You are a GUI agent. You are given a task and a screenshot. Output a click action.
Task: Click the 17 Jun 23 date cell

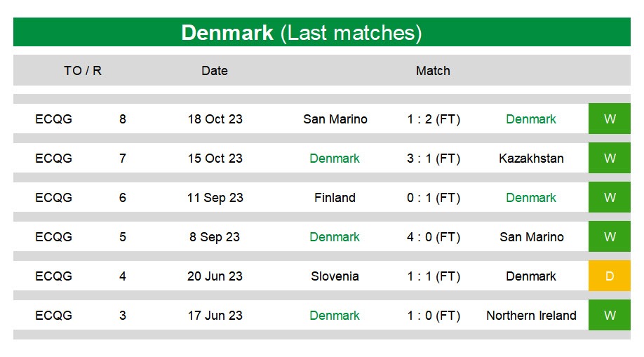click(215, 316)
